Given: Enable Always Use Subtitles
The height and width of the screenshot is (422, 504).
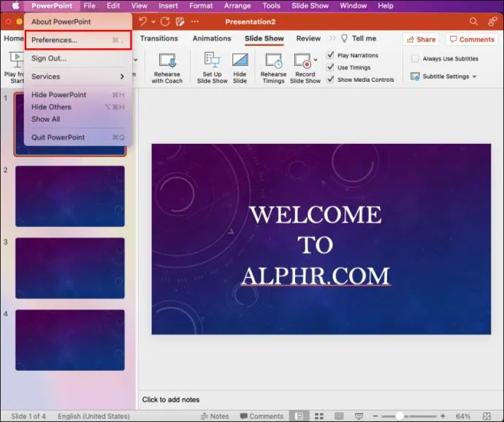Looking at the screenshot, I should 415,58.
